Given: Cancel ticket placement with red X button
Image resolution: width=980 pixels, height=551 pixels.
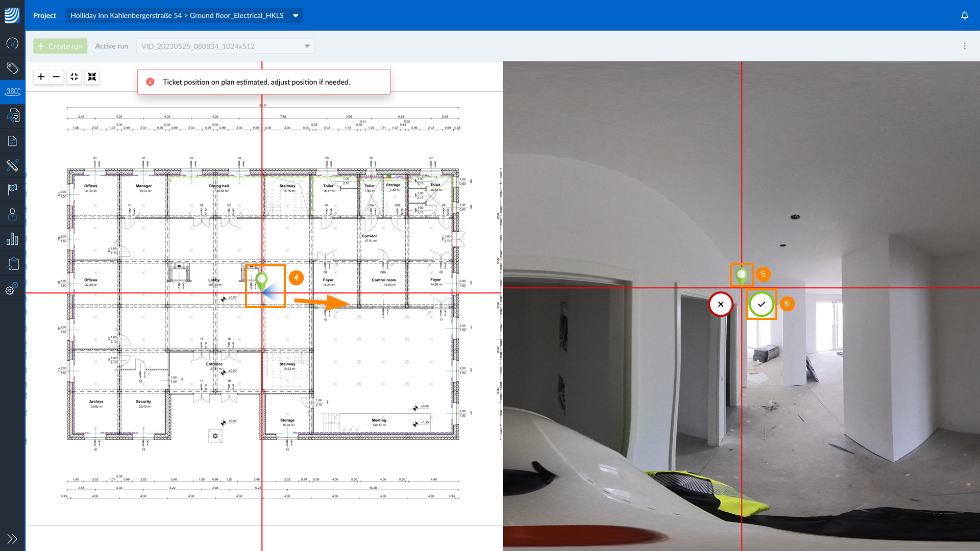Looking at the screenshot, I should pyautogui.click(x=721, y=304).
